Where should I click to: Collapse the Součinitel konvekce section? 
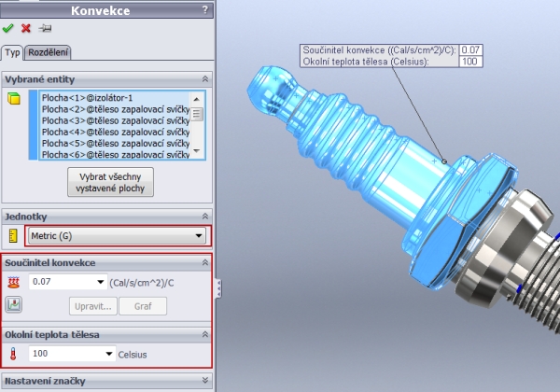205,263
